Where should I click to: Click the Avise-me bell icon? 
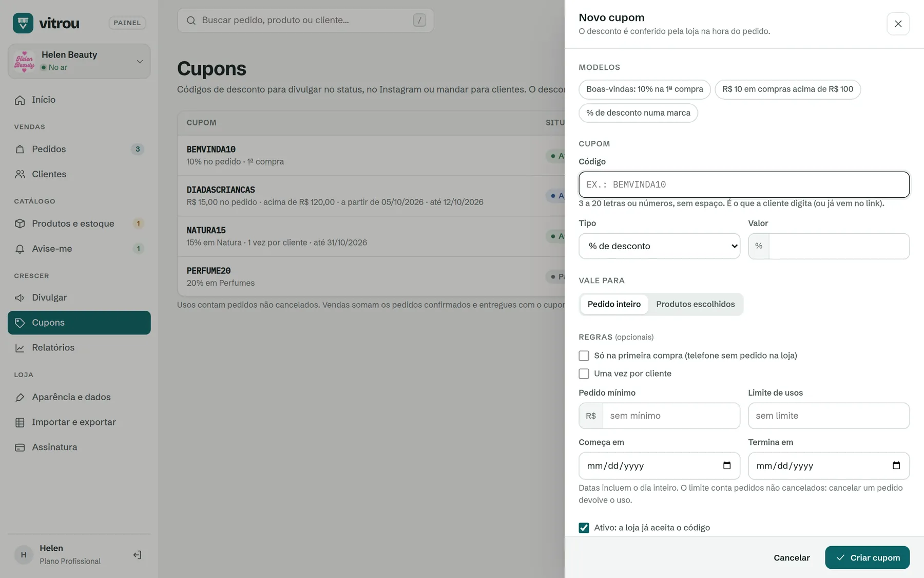[20, 249]
